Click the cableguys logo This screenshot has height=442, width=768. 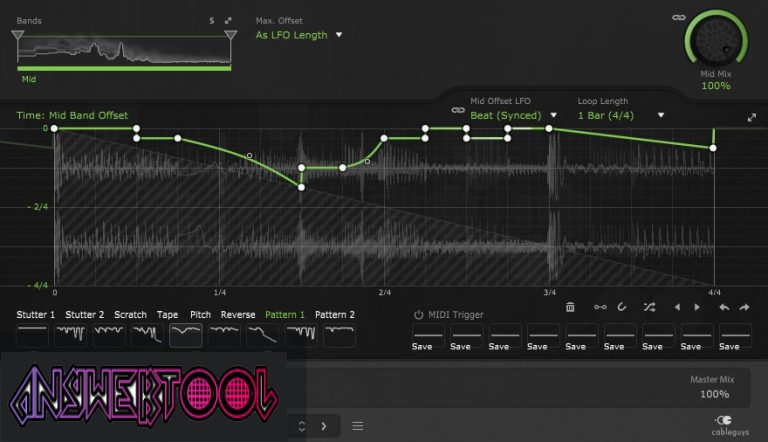730,425
